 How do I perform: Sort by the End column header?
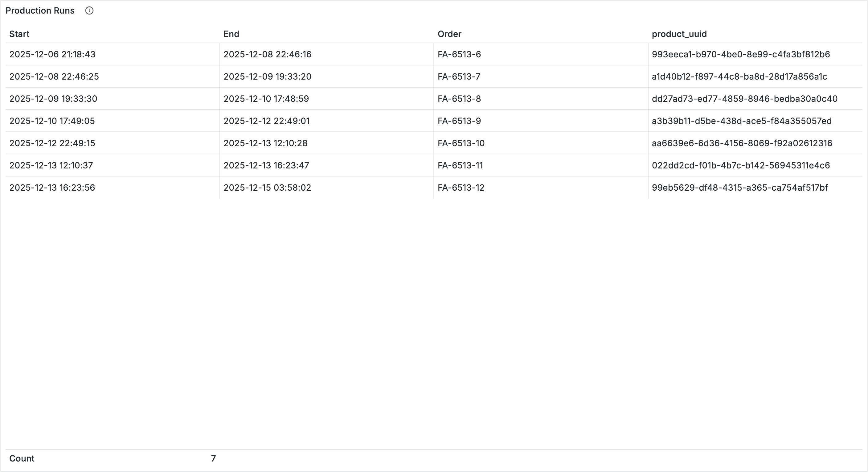[x=231, y=34]
